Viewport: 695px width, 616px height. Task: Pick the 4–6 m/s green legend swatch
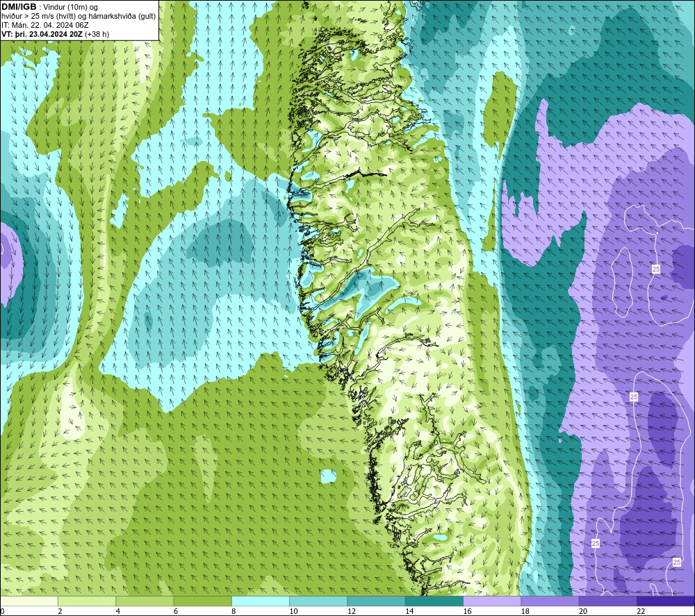[145, 601]
